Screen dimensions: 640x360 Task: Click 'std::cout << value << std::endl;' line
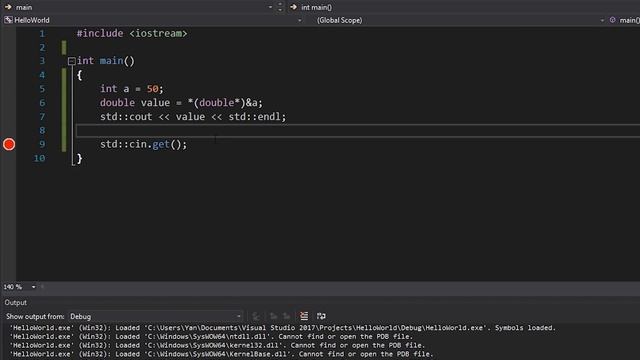193,117
